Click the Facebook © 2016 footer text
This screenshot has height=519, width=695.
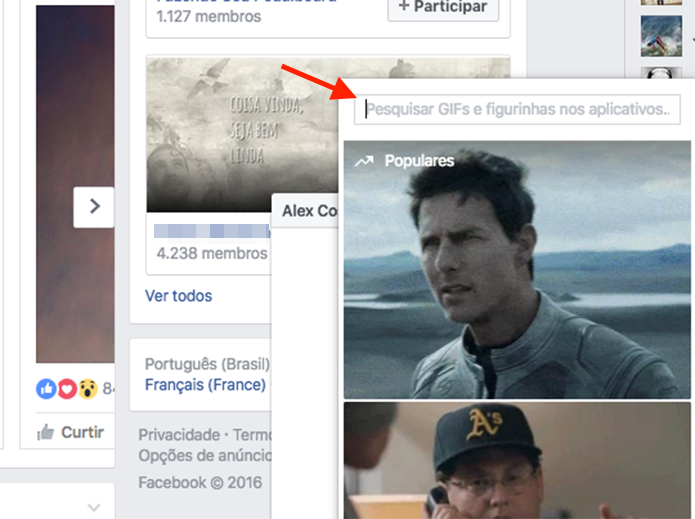[x=200, y=482]
